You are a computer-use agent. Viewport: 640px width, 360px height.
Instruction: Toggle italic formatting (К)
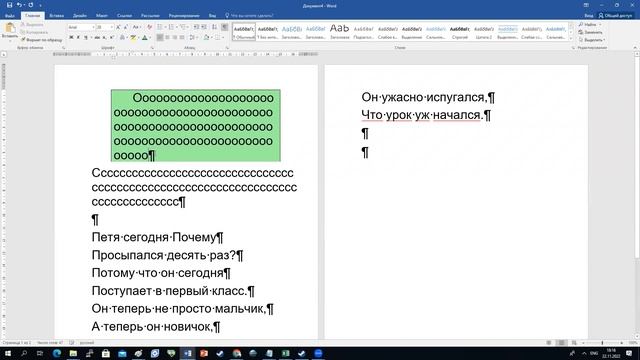pos(78,37)
